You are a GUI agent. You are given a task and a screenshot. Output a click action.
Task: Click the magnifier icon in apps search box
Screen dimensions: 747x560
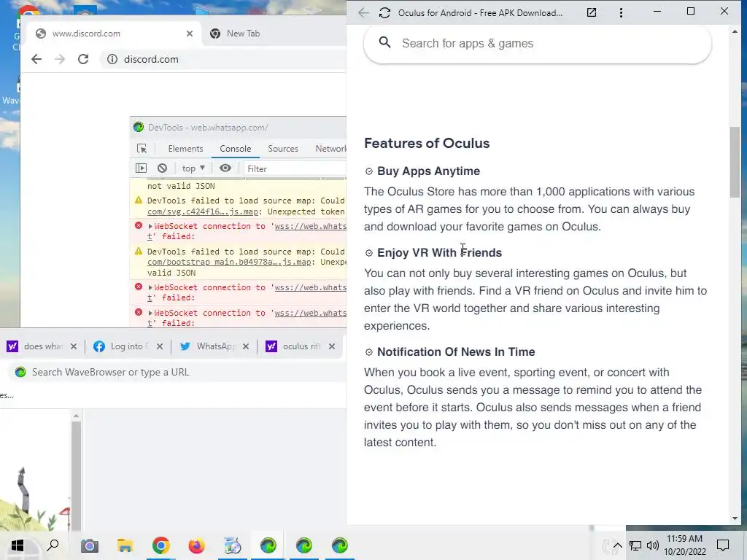click(x=385, y=43)
